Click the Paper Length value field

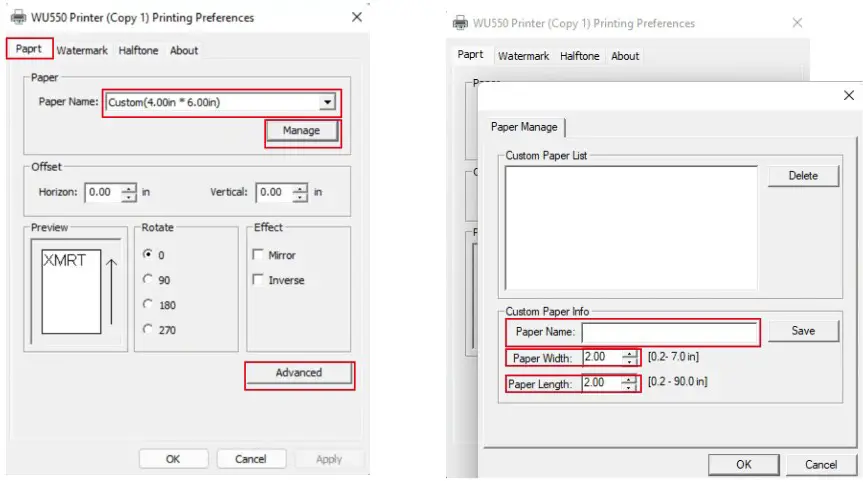(x=602, y=383)
